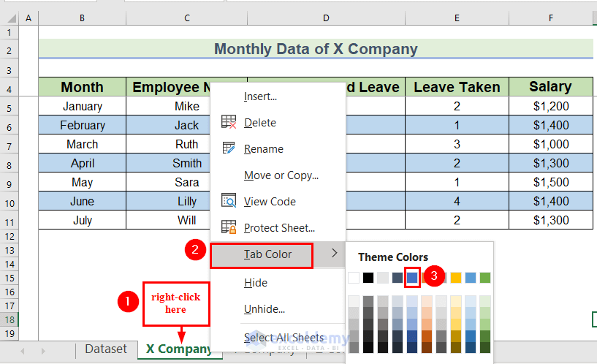
Task: Expand the Tab Color submenu arrow
Action: coord(335,254)
